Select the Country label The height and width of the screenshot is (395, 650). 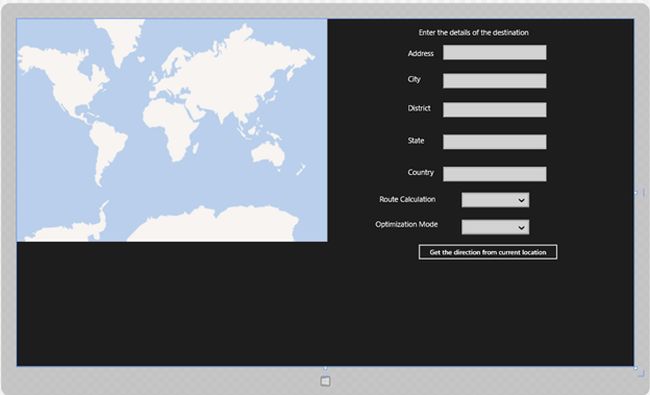[x=421, y=172]
